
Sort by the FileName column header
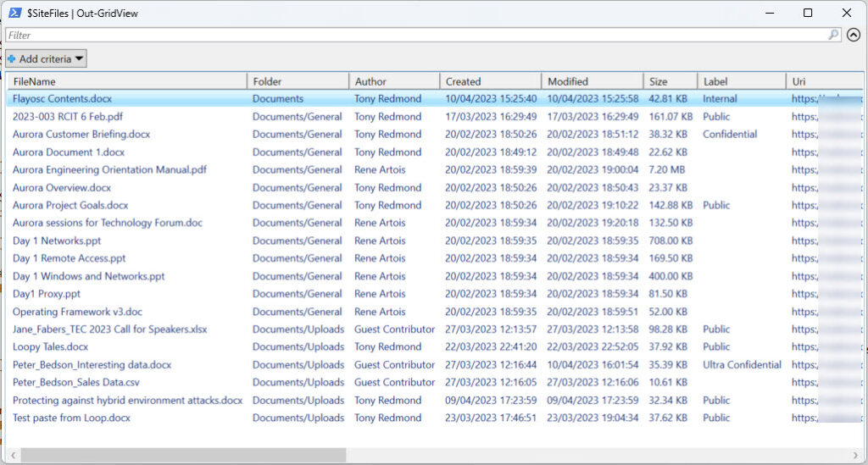[x=127, y=81]
